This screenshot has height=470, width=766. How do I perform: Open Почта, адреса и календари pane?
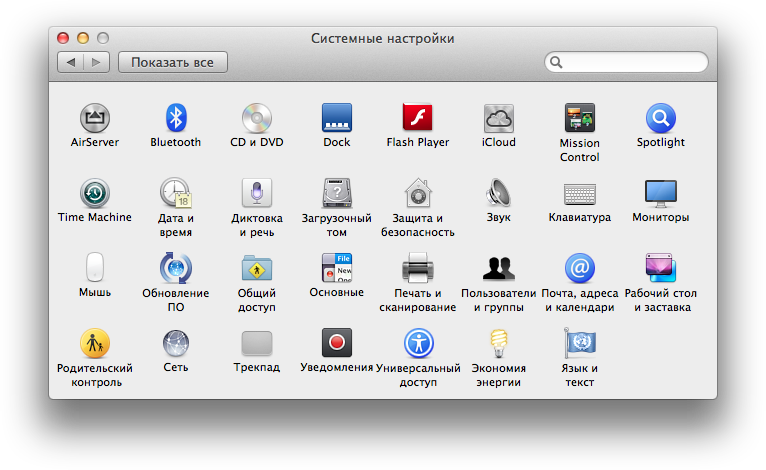point(579,268)
